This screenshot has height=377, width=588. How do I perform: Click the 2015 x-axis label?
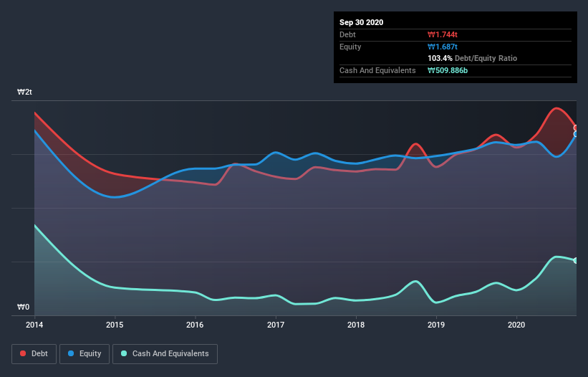coord(115,325)
